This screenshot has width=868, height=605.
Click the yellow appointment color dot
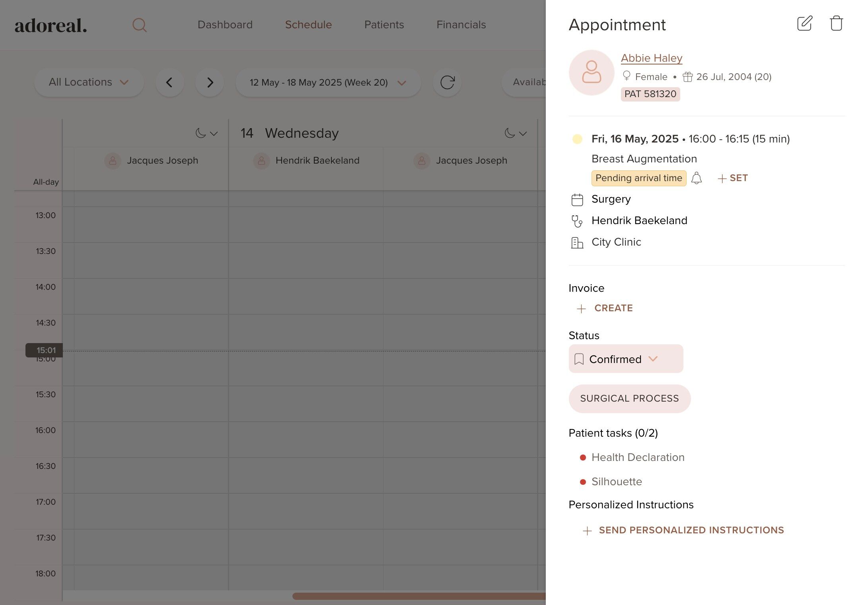pyautogui.click(x=577, y=139)
